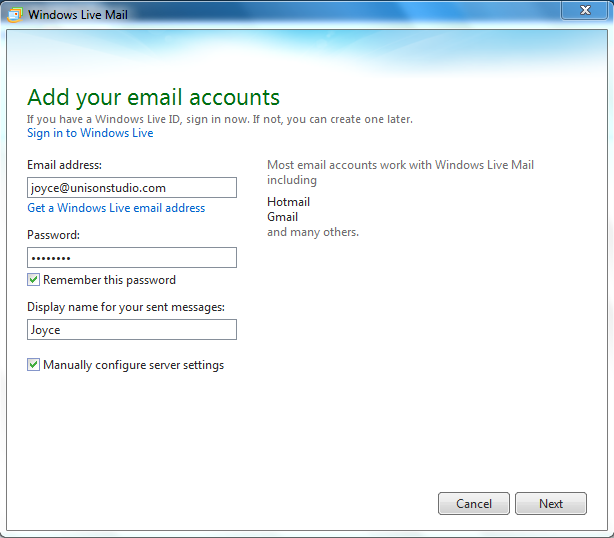Toggle Manually configure server settings checkbox
614x538 pixels.
[x=33, y=365]
